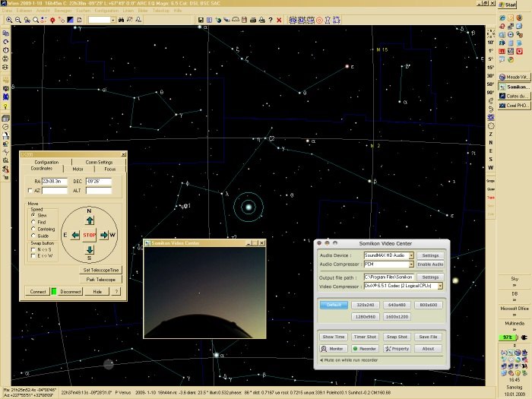Switch to the Motor tab
This screenshot has width=532, height=399.
click(78, 169)
